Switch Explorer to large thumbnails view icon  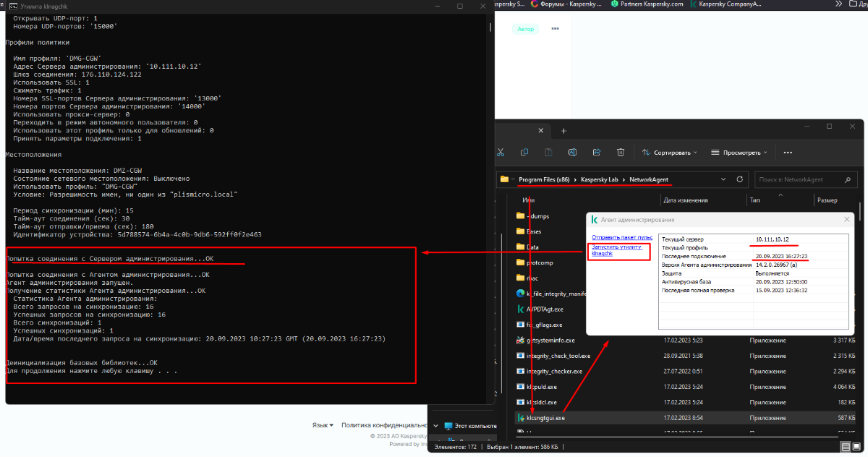pyautogui.click(x=857, y=448)
